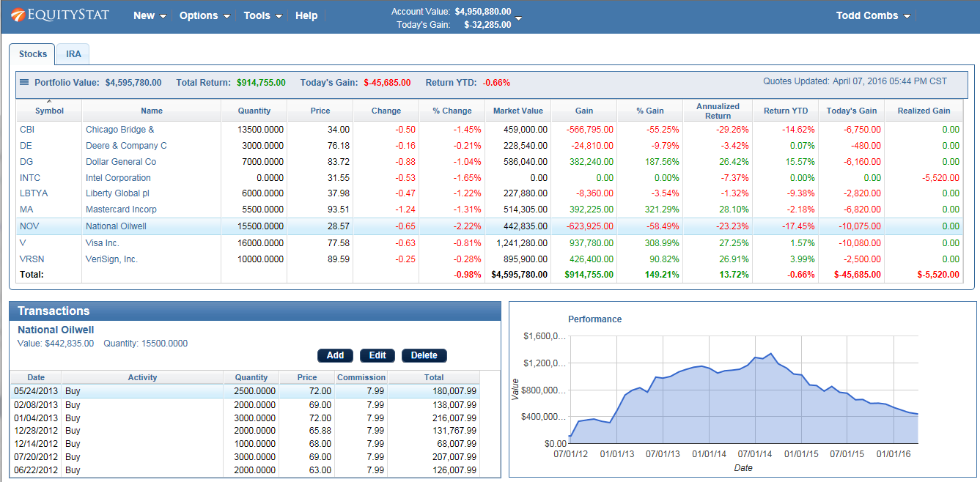Open the New menu
This screenshot has width=980, height=482.
(149, 15)
